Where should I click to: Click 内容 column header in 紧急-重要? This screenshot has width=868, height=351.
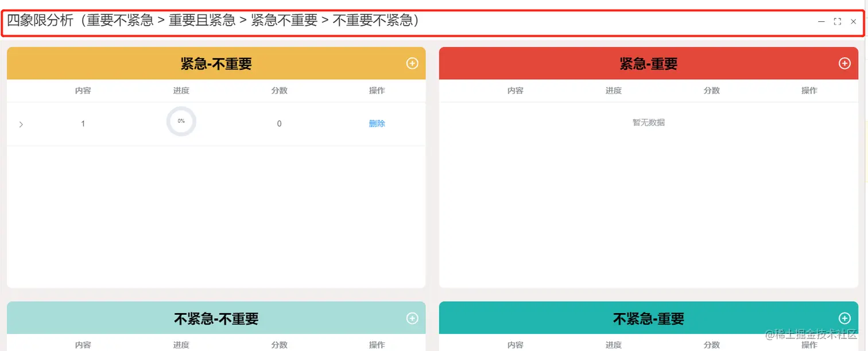point(516,91)
